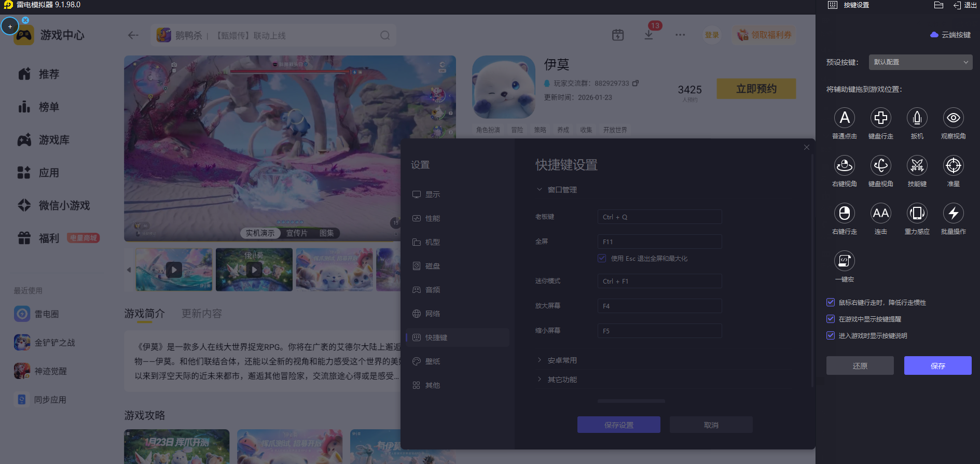Select the 观察视角 eye key icon
980x464 pixels.
[954, 118]
